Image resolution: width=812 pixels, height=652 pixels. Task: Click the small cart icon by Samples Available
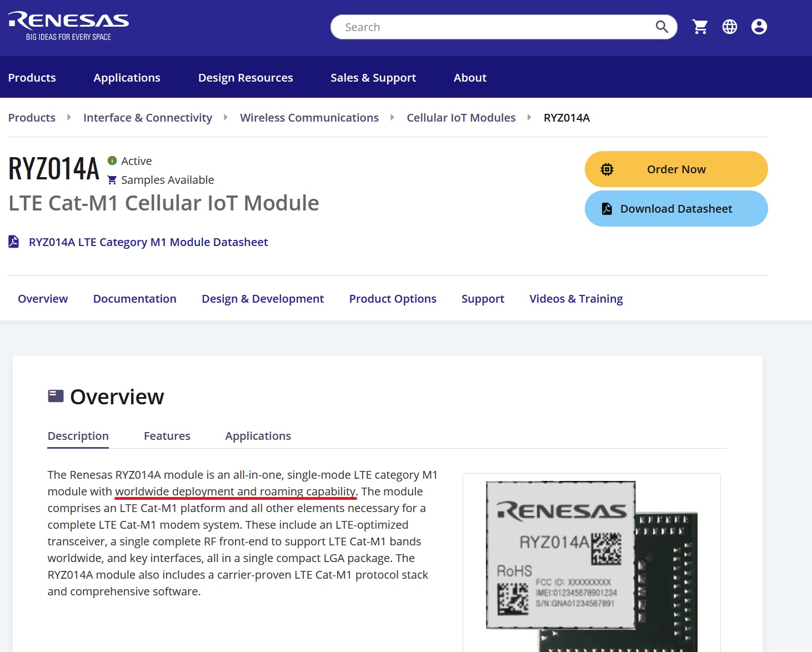click(x=112, y=180)
